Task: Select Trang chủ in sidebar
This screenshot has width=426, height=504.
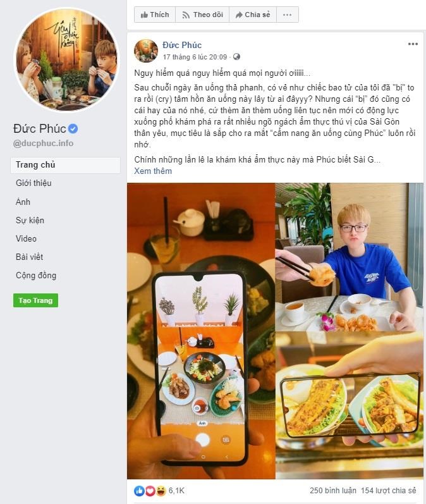Action: 66,165
